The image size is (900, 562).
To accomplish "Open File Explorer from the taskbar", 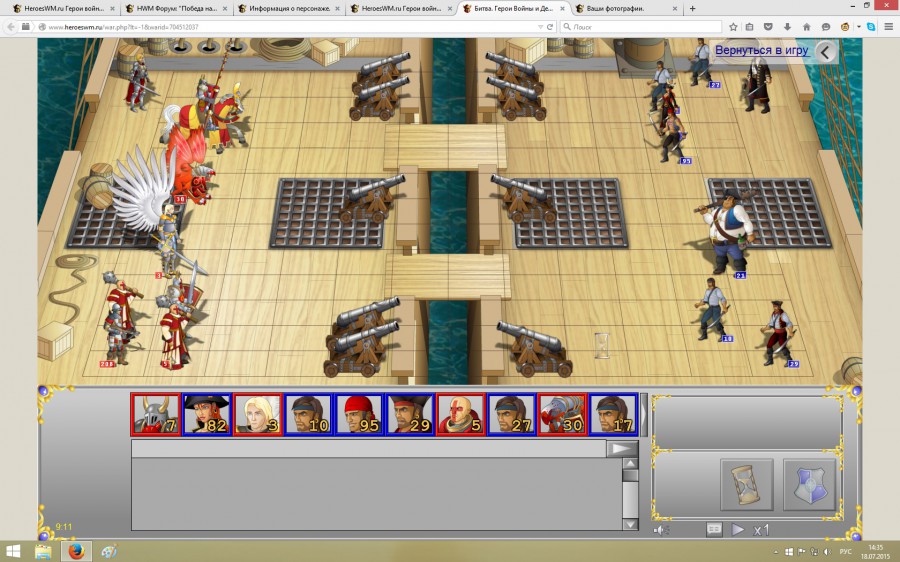I will (x=43, y=552).
